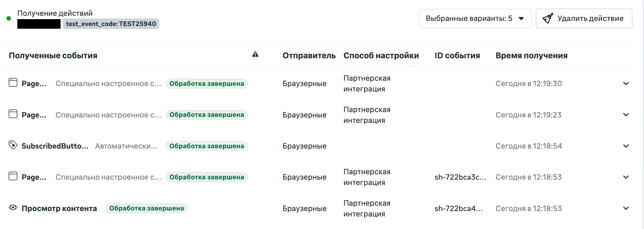This screenshot has height=229, width=644.
Task: Click page icon of the sh-722bca3c… event
Action: pos(13,176)
